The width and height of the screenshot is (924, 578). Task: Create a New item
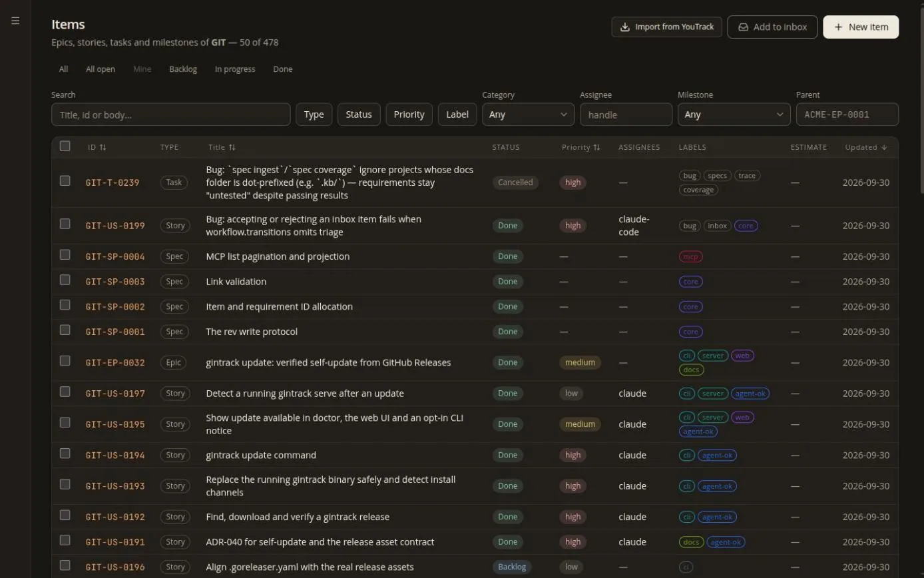coord(861,27)
